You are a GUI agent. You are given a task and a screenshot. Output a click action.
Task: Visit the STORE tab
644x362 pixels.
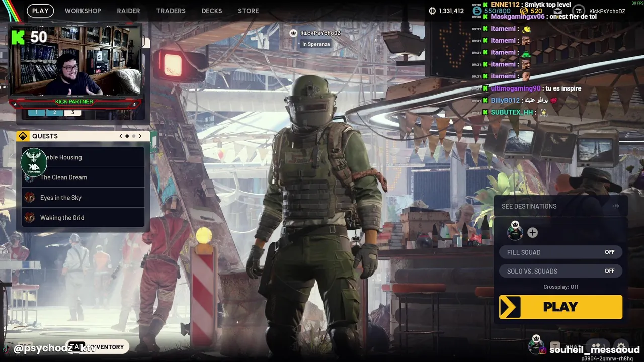(249, 11)
